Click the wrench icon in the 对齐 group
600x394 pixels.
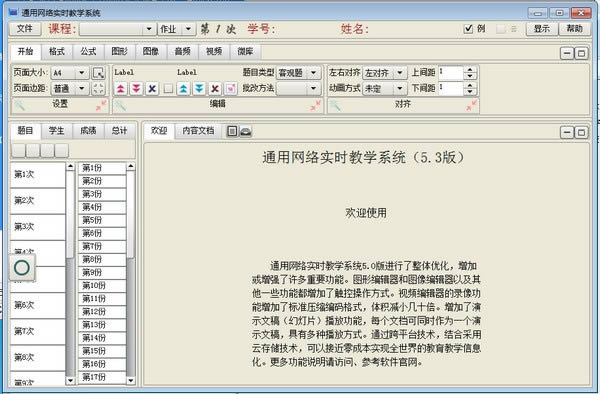pyautogui.click(x=335, y=105)
